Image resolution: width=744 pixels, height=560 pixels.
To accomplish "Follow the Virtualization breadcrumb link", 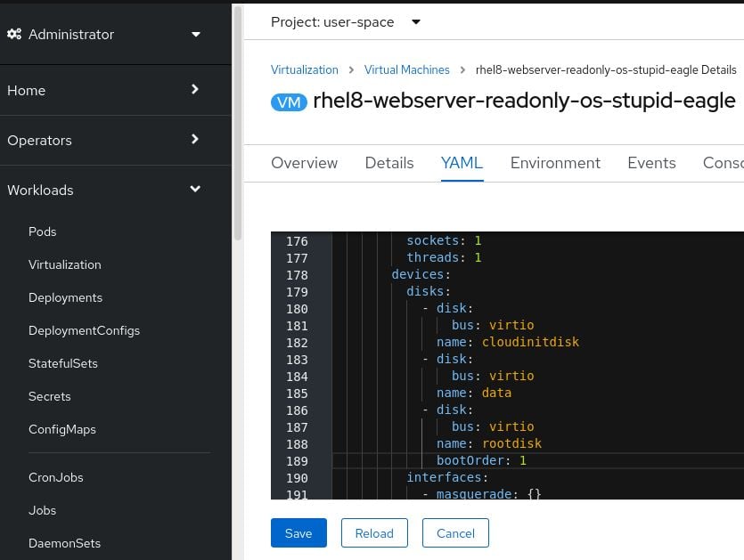I will [305, 69].
